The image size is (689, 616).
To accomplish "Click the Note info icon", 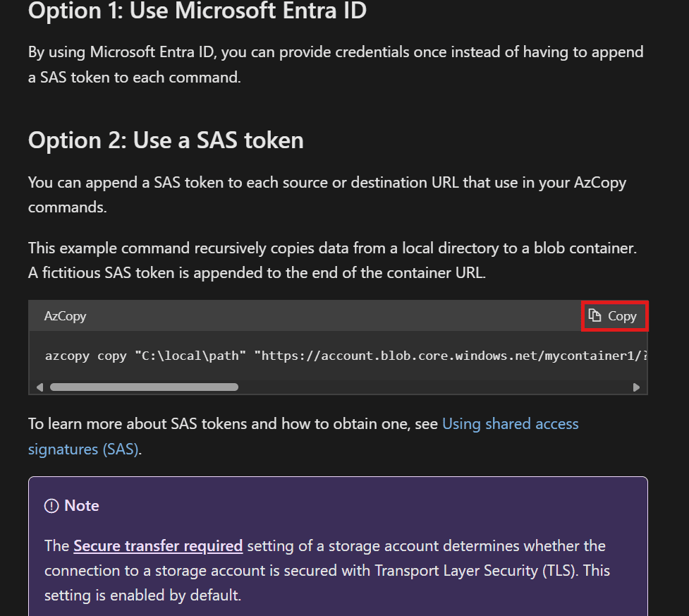I will 51,506.
